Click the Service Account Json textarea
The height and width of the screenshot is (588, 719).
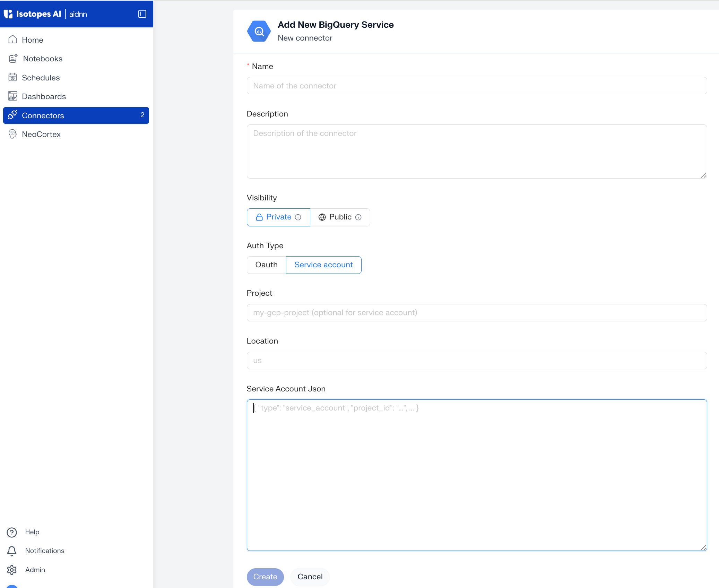click(477, 475)
